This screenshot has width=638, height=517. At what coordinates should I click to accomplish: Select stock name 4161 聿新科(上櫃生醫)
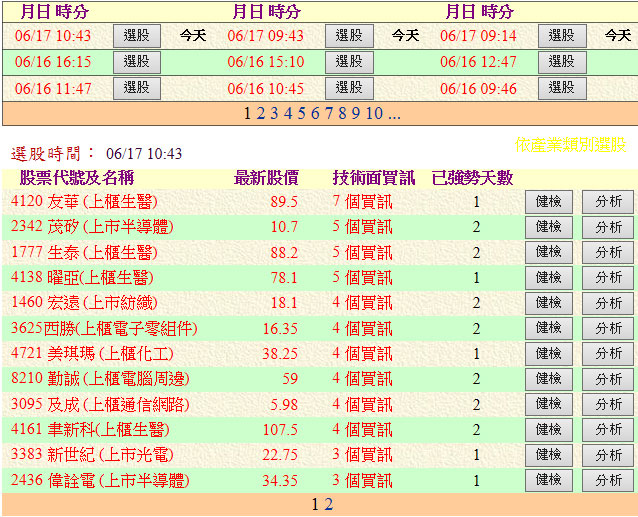pos(90,430)
